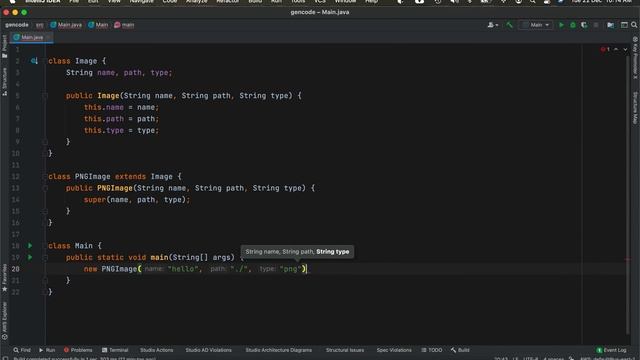Image resolution: width=640 pixels, height=360 pixels.
Task: Collapse the main method fold marker
Action: click(45, 257)
